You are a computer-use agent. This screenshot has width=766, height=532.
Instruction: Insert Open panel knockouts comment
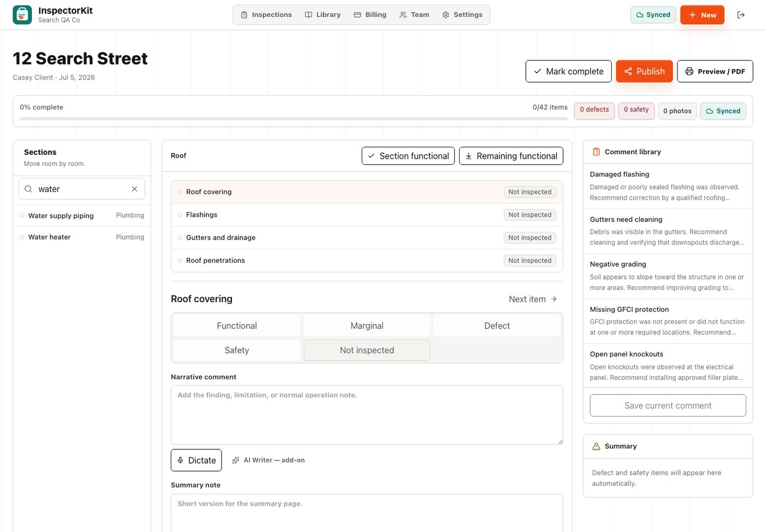(668, 366)
